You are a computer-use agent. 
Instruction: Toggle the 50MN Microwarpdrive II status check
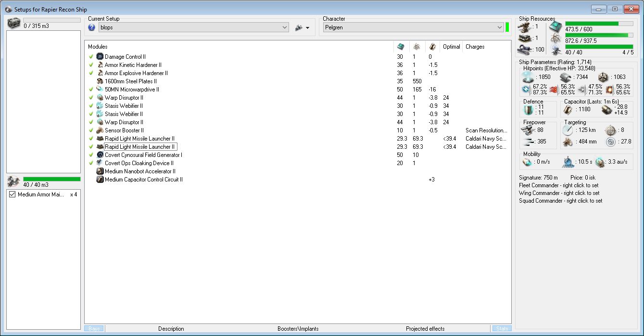click(91, 90)
